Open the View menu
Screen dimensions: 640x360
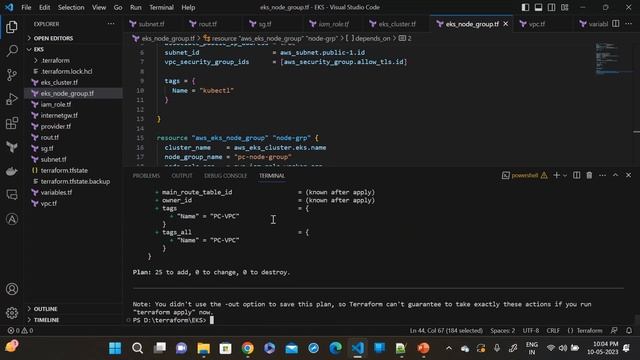click(99, 7)
